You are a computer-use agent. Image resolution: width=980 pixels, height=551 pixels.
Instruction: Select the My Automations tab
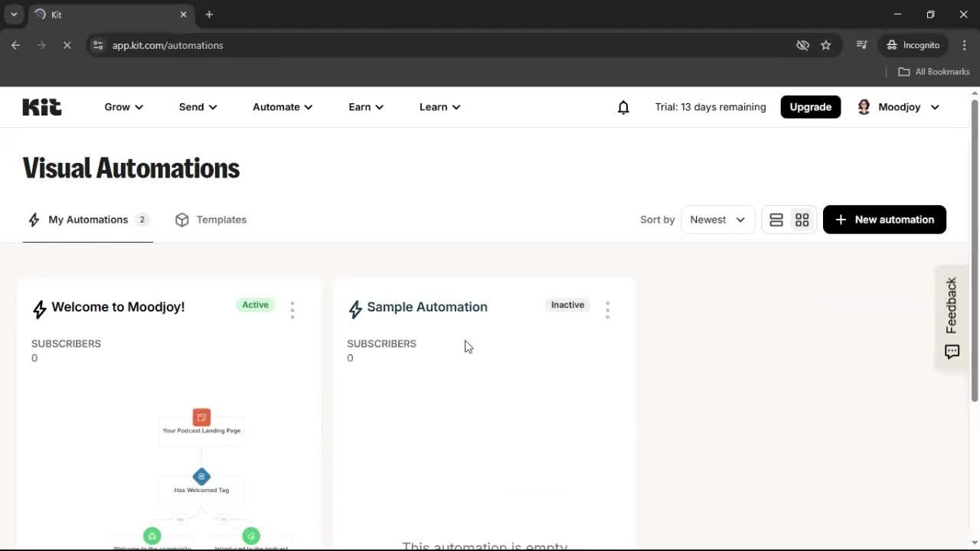[x=87, y=220]
